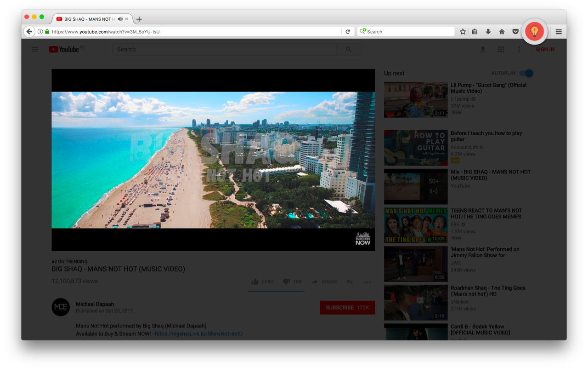The height and width of the screenshot is (368, 588).
Task: Go to the browser home icon
Action: [x=502, y=32]
